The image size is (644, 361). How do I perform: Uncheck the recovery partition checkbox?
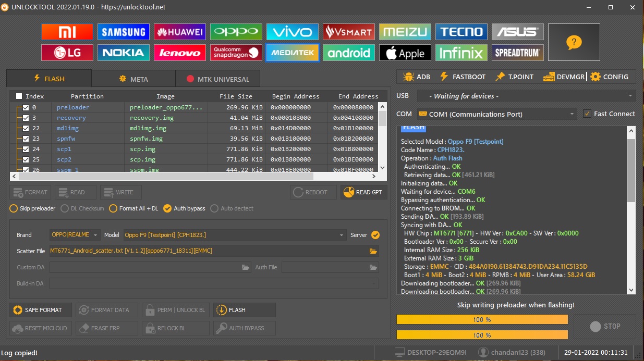[x=26, y=118]
